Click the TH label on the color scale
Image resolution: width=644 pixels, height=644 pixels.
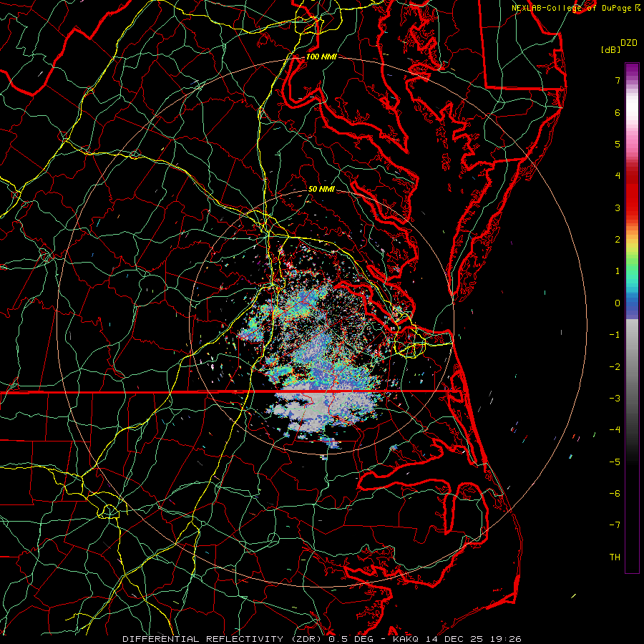pyautogui.click(x=615, y=557)
